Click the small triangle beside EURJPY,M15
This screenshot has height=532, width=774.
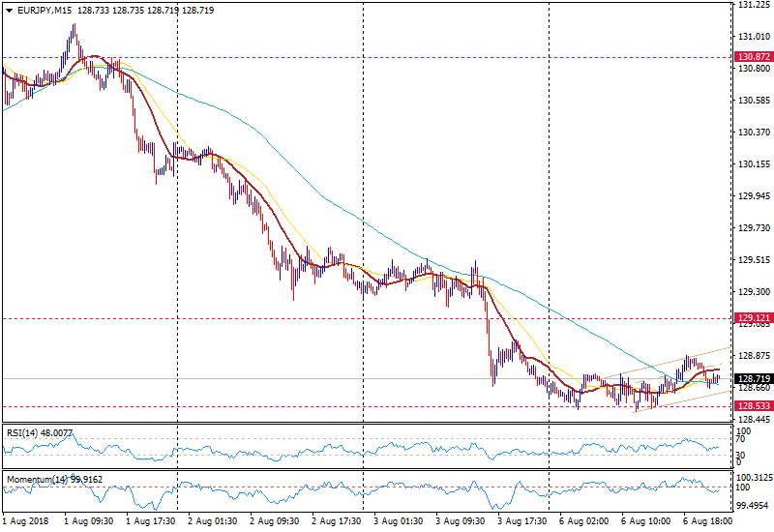[x=9, y=9]
